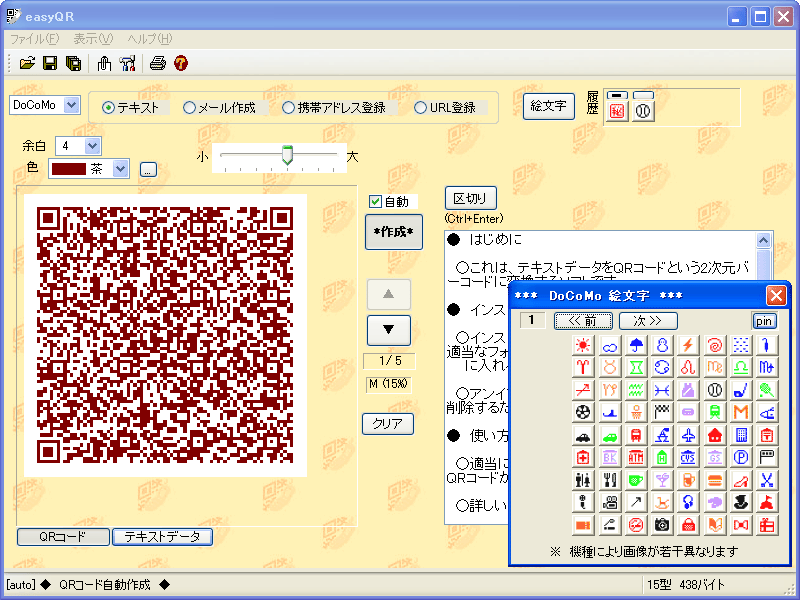Insert the blue snowman emoji
Screen dimensions: 800x600
(x=662, y=345)
